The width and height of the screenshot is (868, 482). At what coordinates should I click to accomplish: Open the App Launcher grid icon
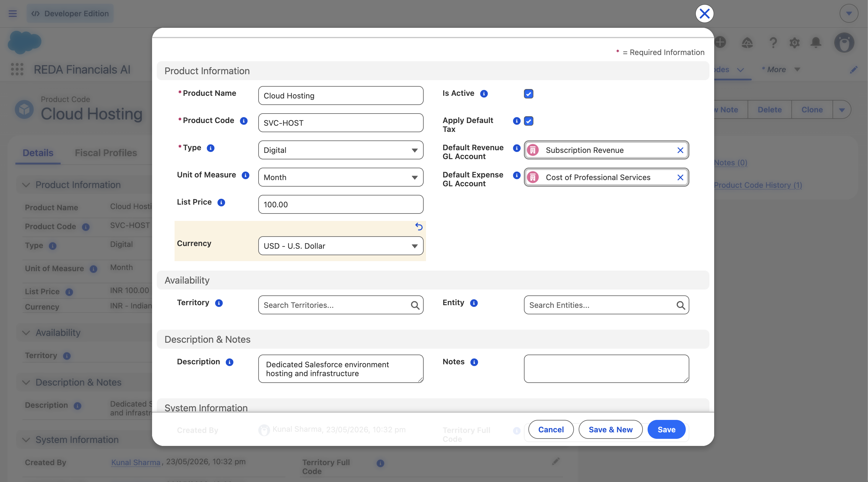[17, 69]
